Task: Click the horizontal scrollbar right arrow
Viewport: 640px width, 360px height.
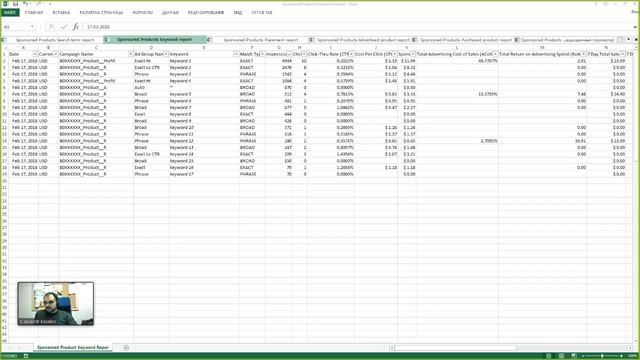Action: pos(631,348)
